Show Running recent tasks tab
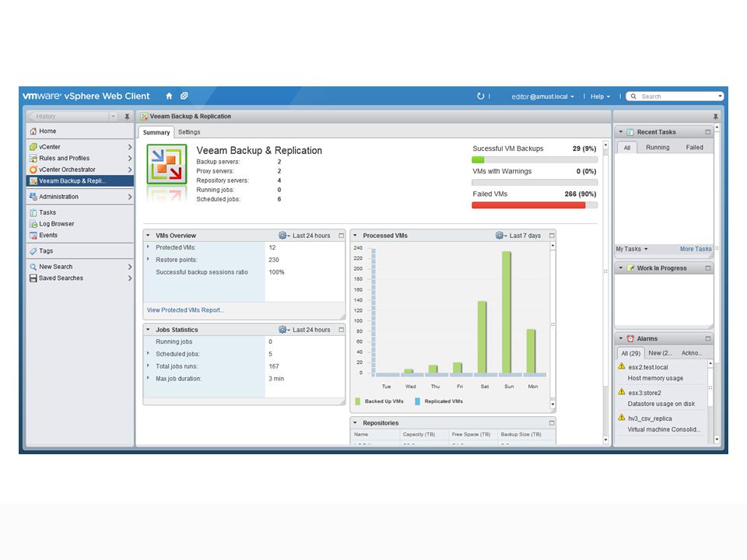Screen dimensions: 747x560 tap(658, 148)
